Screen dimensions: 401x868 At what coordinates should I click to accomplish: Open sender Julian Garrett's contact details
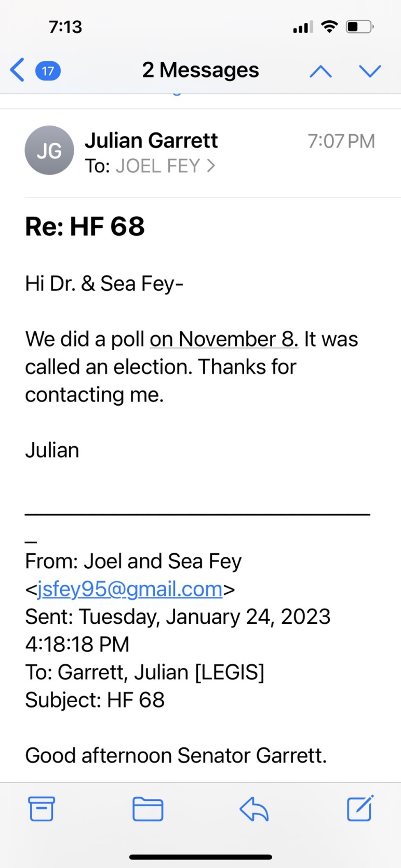tap(151, 141)
